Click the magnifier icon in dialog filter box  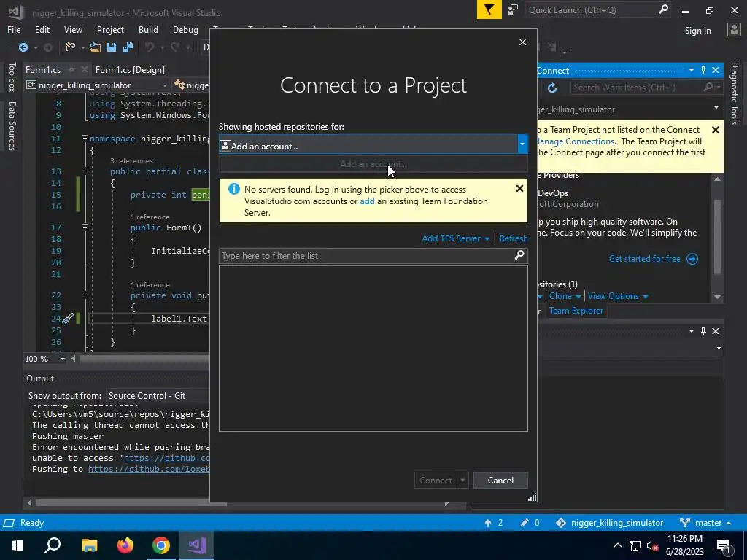[x=519, y=255]
